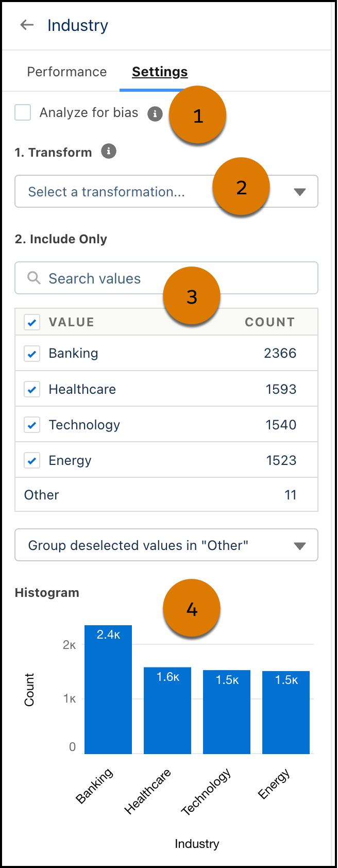The image size is (338, 868).
Task: Uncheck the Energy industry value
Action: tap(32, 460)
